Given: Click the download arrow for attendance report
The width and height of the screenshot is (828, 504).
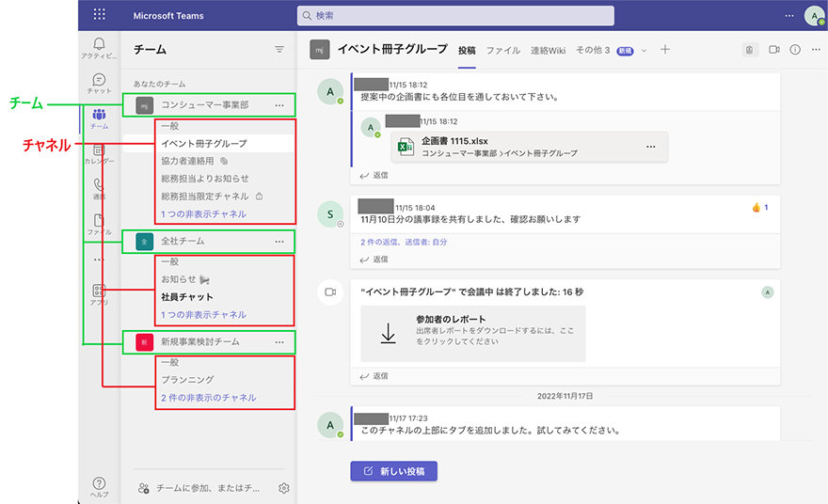Looking at the screenshot, I should pos(388,333).
